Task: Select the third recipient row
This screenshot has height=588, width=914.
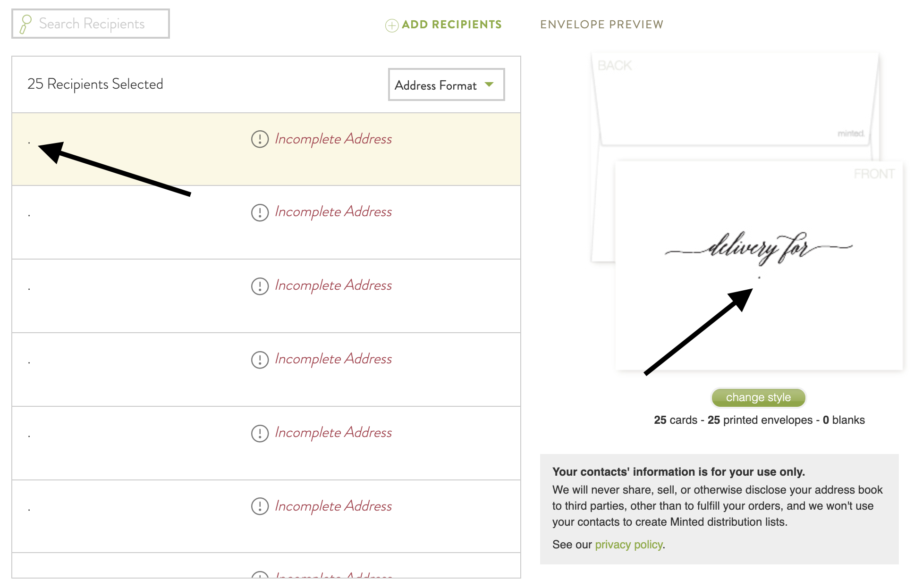Action: point(266,296)
